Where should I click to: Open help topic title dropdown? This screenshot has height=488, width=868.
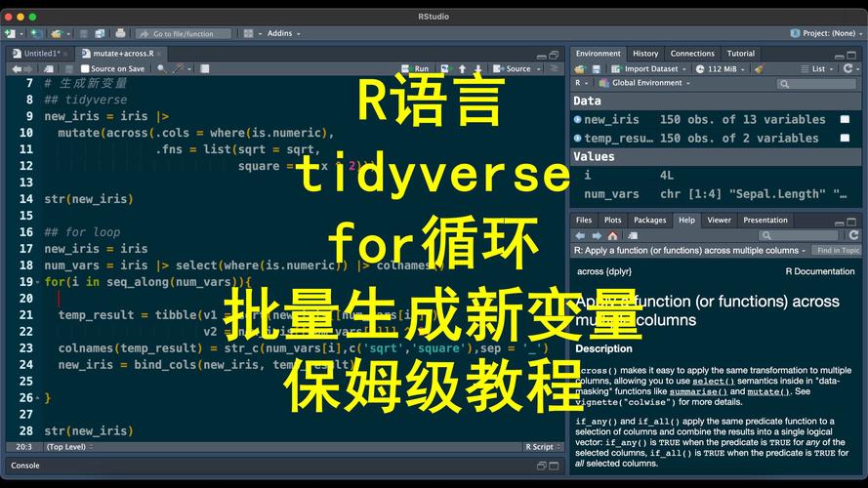[689, 251]
